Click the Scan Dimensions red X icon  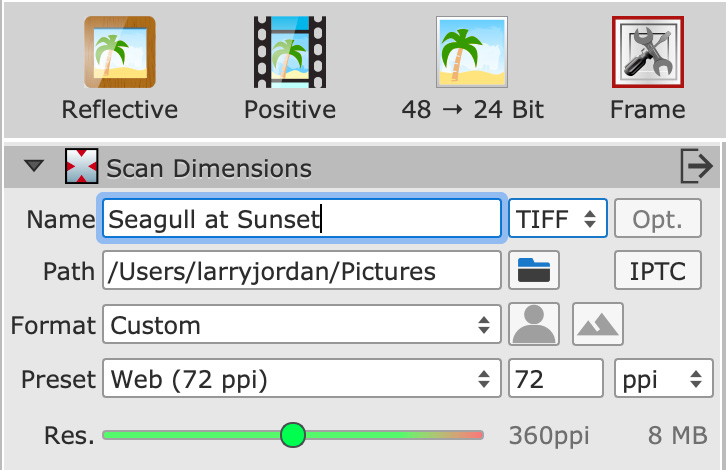point(81,166)
